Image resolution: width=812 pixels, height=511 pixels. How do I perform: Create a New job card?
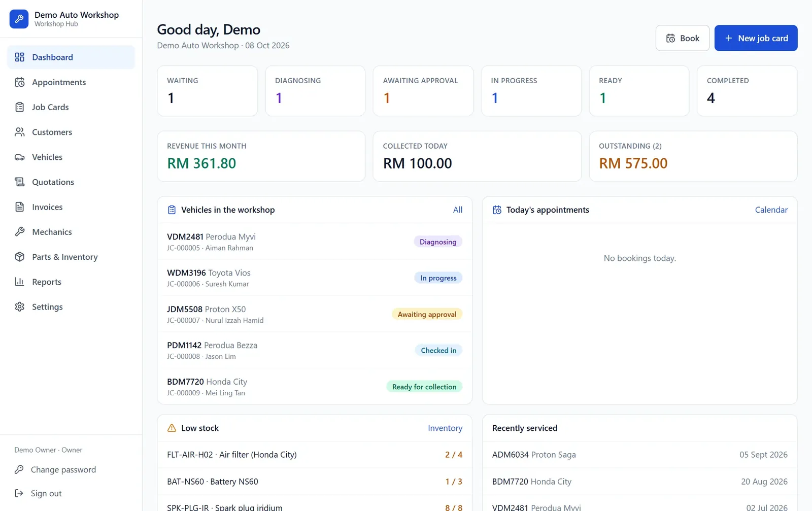(756, 38)
